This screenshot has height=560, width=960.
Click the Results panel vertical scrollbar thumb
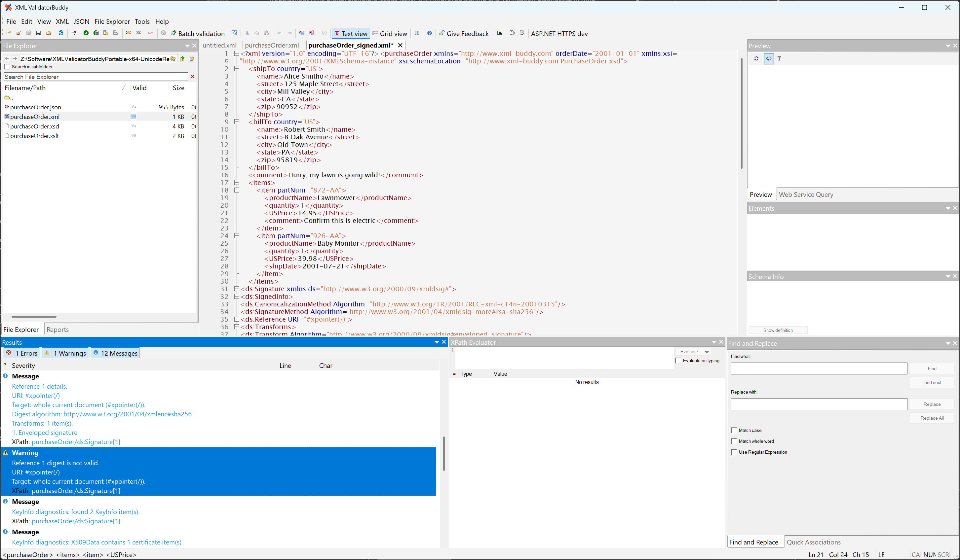tap(444, 453)
